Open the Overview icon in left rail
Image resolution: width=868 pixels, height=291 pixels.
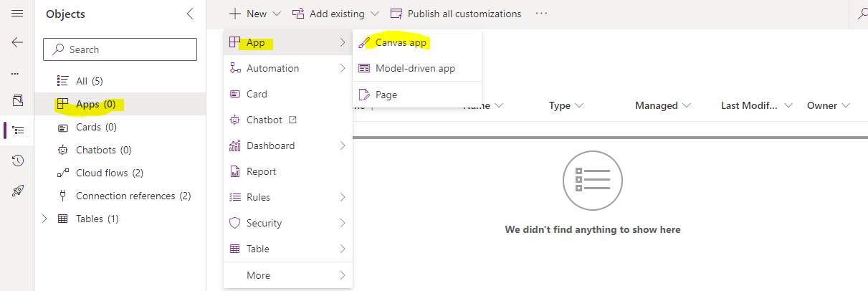coord(18,100)
